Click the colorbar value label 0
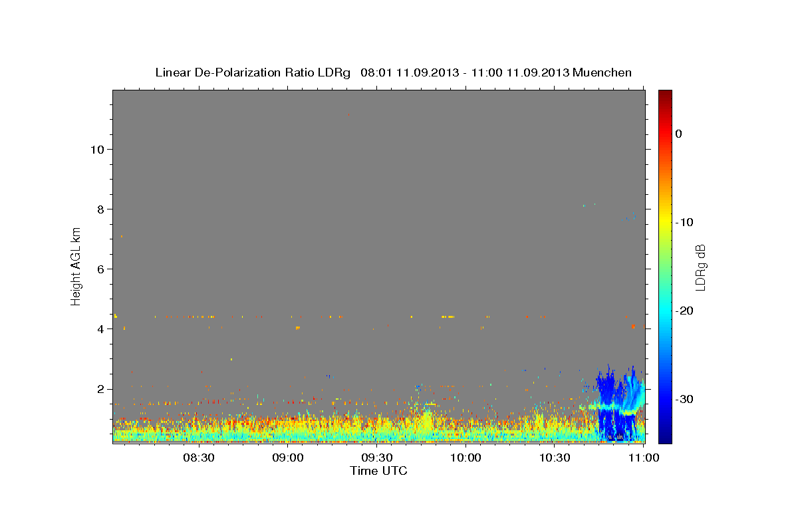 tap(679, 134)
